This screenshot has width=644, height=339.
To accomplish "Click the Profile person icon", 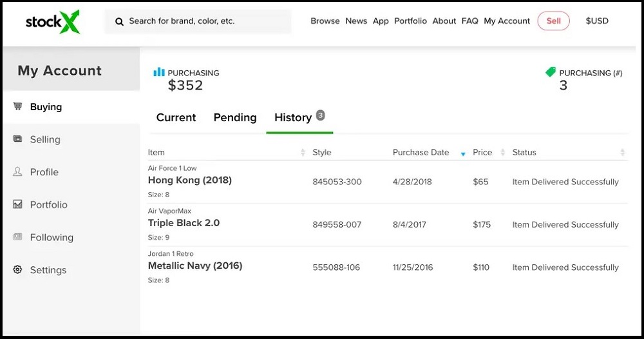I will click(17, 171).
